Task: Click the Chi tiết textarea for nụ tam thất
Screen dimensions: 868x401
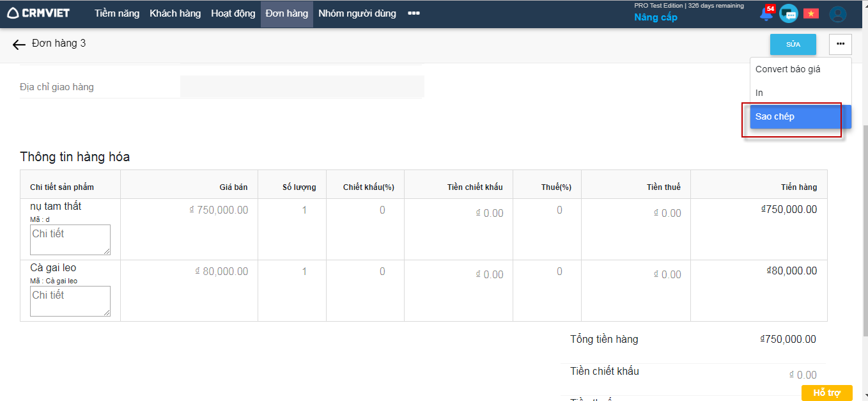Action: tap(70, 240)
